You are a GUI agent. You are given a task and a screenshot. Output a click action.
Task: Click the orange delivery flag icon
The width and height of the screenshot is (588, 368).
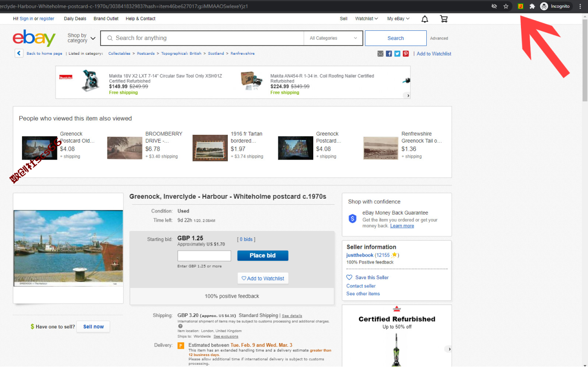(181, 345)
